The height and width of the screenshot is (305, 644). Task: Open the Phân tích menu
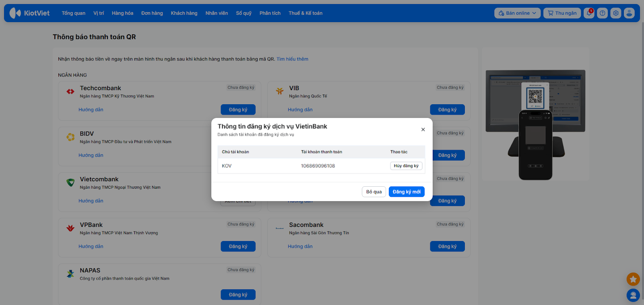pos(270,13)
